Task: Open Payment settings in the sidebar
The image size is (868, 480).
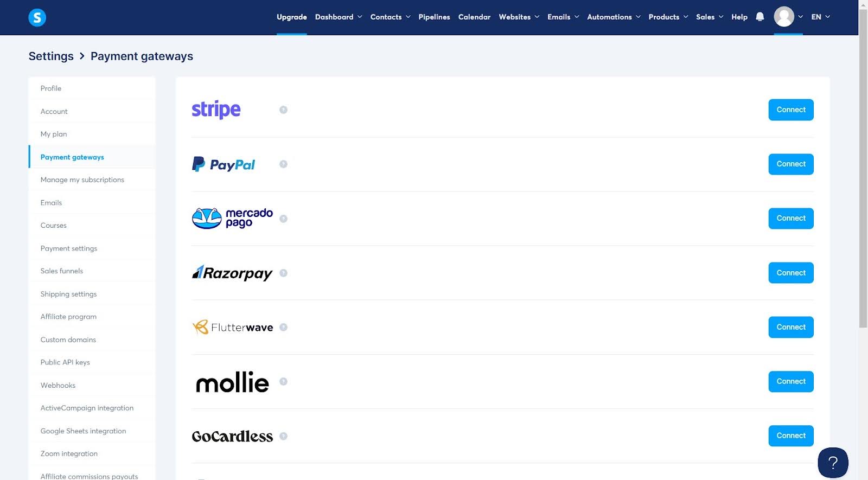Action: point(92,248)
